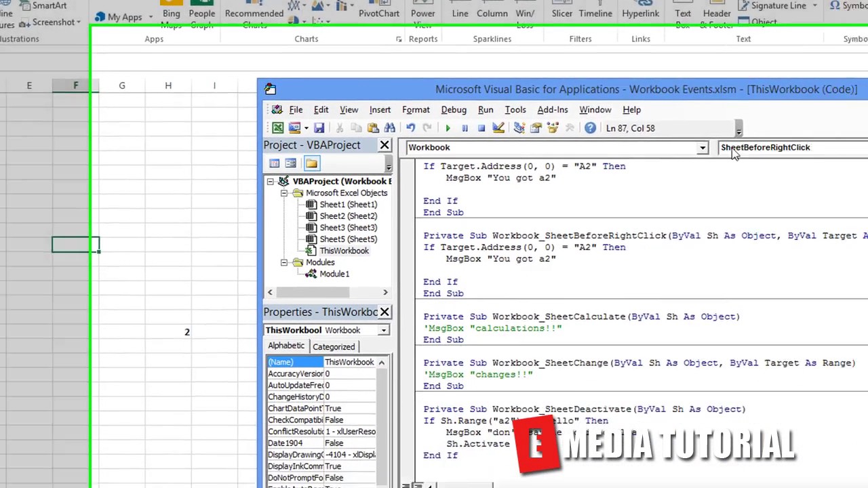Switch to the Alphabetic properties tab

click(x=286, y=346)
